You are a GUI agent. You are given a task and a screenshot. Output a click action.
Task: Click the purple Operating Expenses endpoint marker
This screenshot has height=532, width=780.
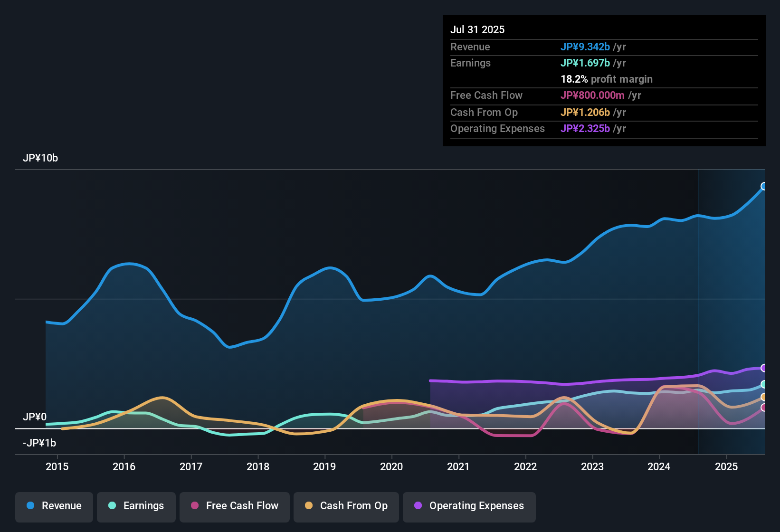point(764,368)
